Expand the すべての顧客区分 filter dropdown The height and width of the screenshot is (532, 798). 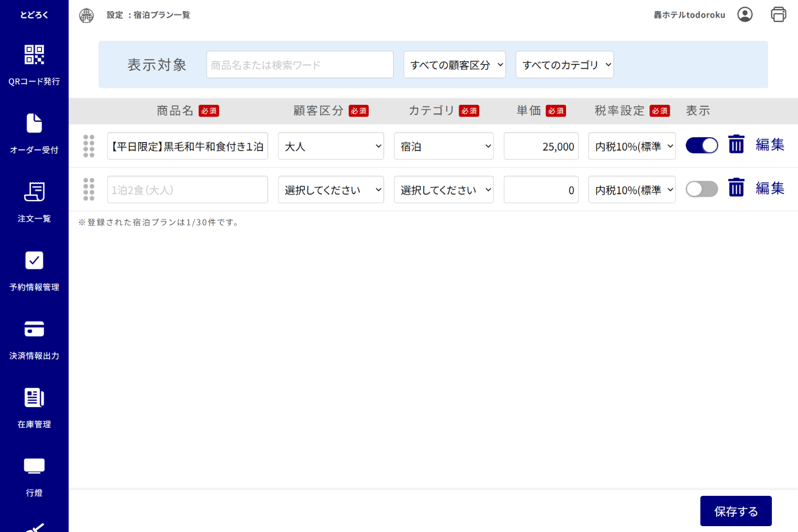(454, 65)
